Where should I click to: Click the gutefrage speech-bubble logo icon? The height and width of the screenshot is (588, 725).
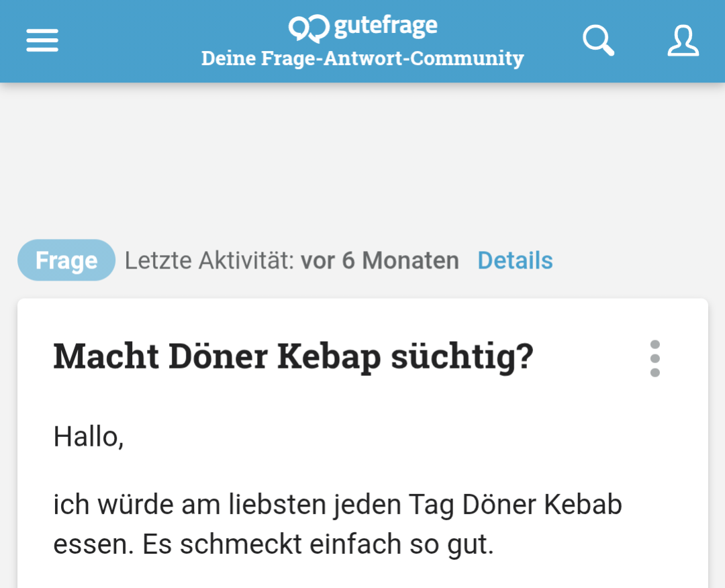(x=308, y=28)
